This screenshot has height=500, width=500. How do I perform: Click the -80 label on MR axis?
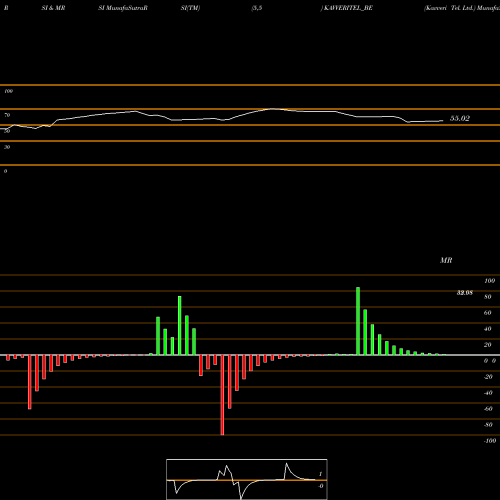488,425
